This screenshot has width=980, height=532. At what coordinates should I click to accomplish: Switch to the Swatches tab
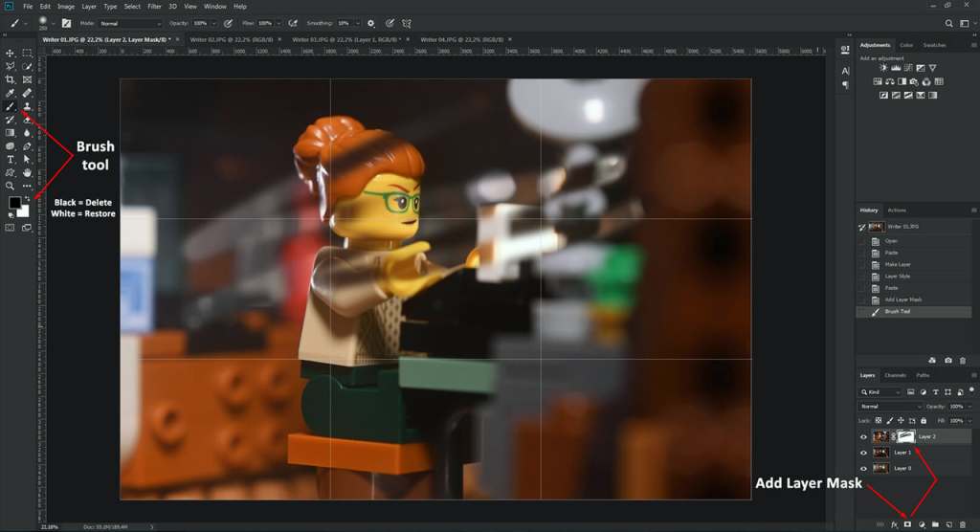pyautogui.click(x=934, y=45)
